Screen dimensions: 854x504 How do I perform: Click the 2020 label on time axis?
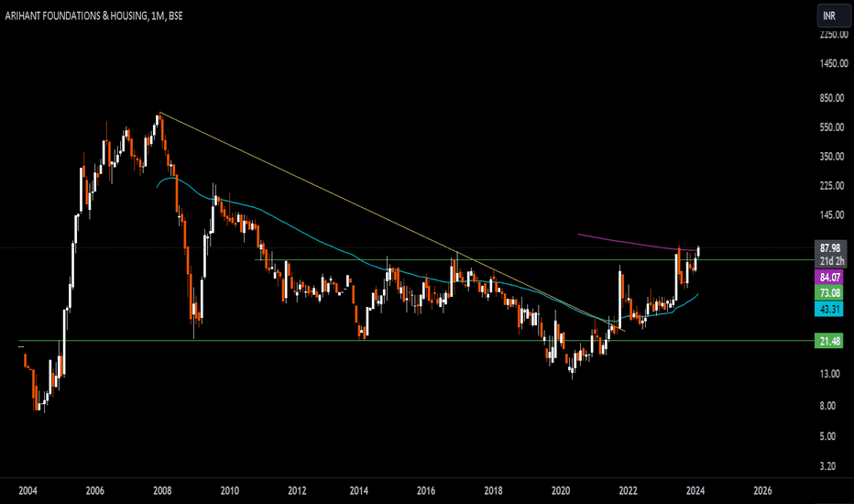[x=561, y=491]
